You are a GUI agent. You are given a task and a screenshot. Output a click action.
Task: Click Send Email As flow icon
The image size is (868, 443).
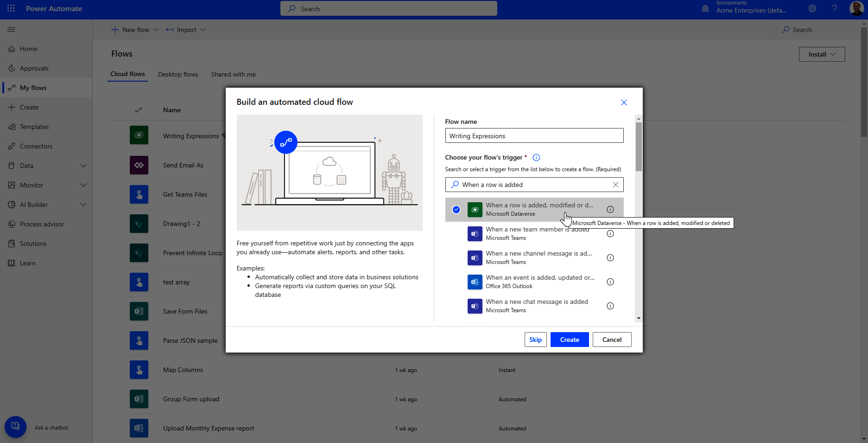click(x=139, y=165)
